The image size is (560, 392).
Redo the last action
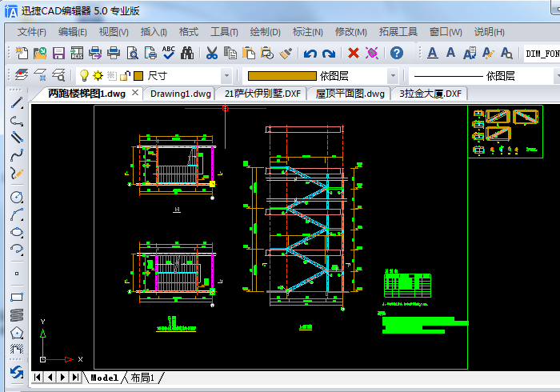329,54
